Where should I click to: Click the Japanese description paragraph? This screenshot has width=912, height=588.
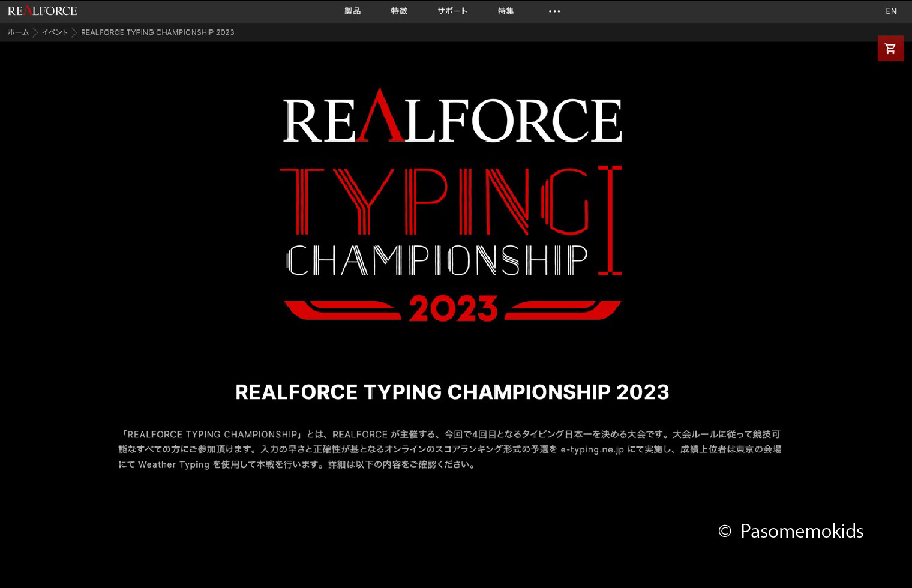[450, 449]
